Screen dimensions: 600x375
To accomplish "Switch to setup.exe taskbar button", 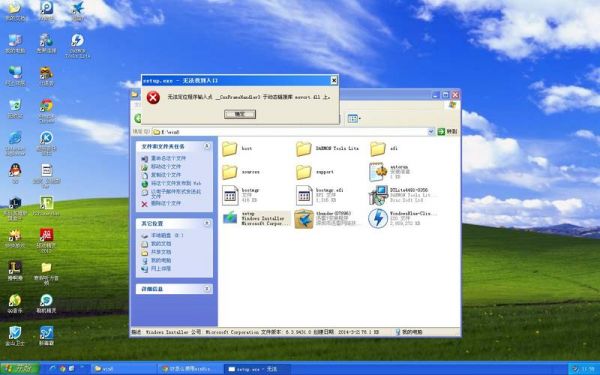I will pyautogui.click(x=257, y=369).
